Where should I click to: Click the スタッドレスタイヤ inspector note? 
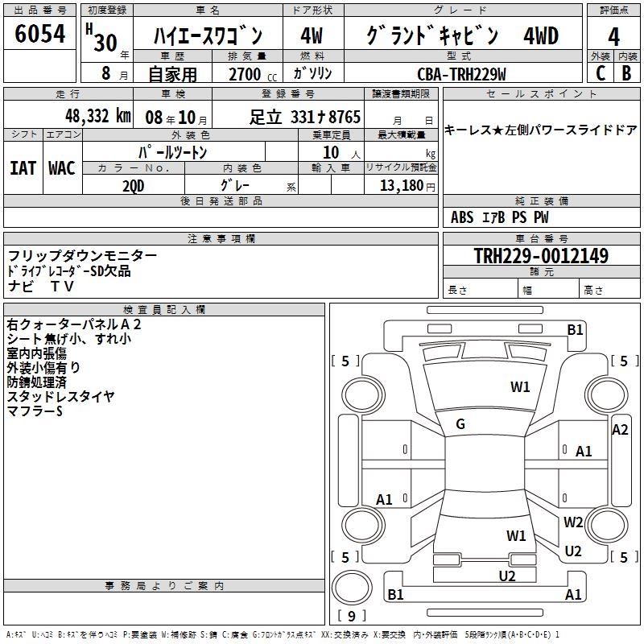tap(61, 396)
